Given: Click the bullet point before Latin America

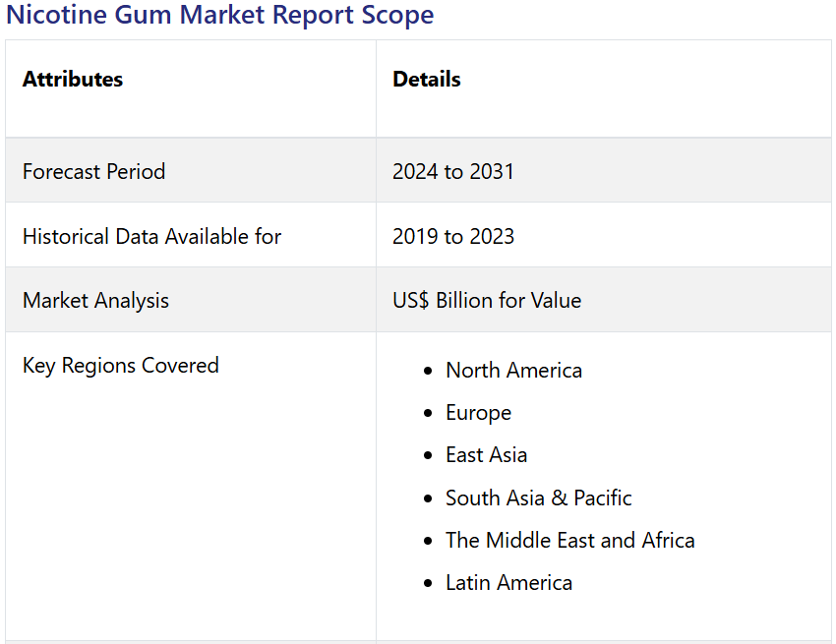Looking at the screenshot, I should [x=428, y=584].
